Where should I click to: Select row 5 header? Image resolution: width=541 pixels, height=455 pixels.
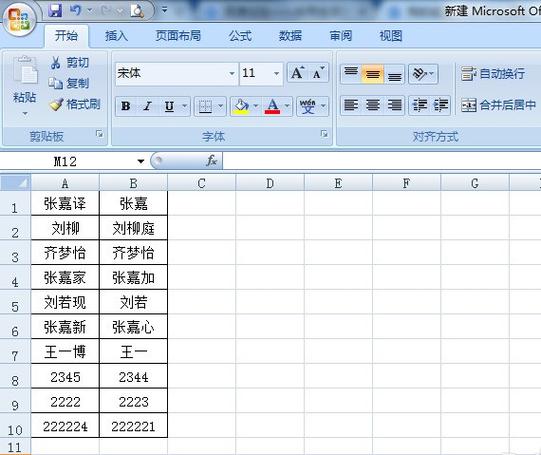15,302
